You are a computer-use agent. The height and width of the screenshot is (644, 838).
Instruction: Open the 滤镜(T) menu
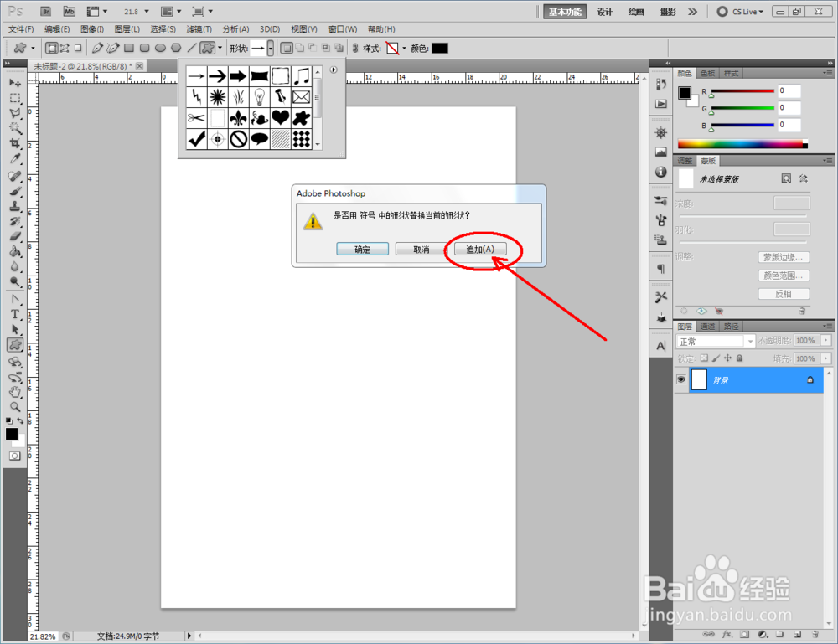coord(199,29)
